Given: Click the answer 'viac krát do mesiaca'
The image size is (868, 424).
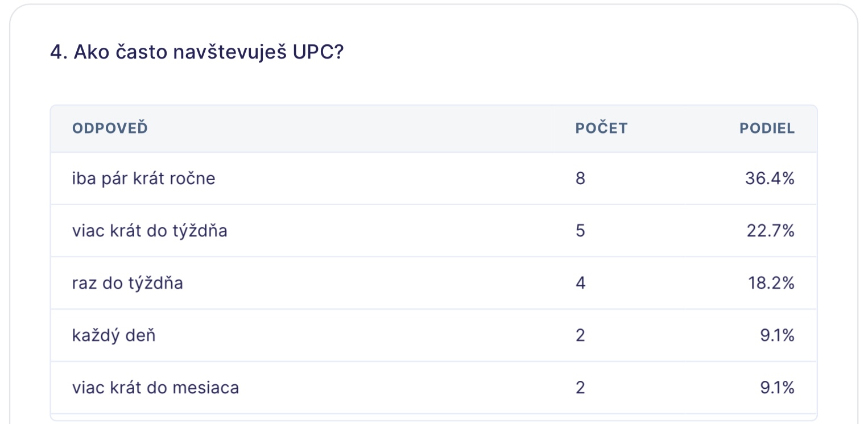Looking at the screenshot, I should click(155, 388).
